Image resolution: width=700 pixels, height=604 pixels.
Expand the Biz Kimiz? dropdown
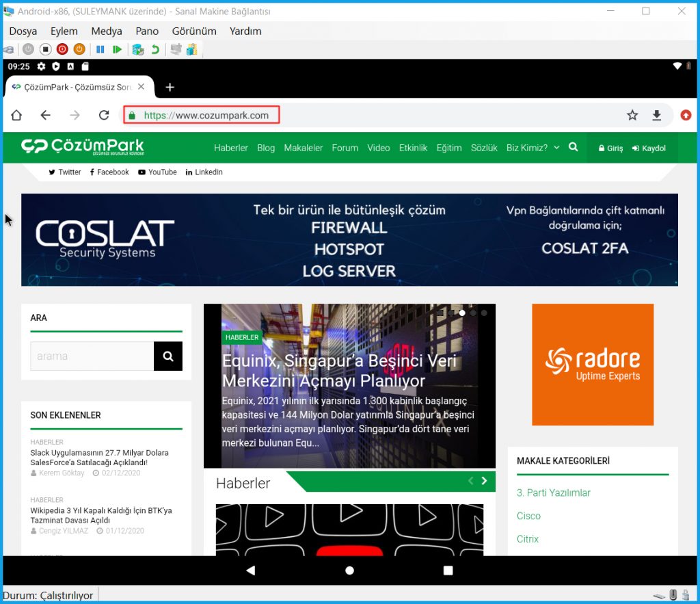coord(533,148)
